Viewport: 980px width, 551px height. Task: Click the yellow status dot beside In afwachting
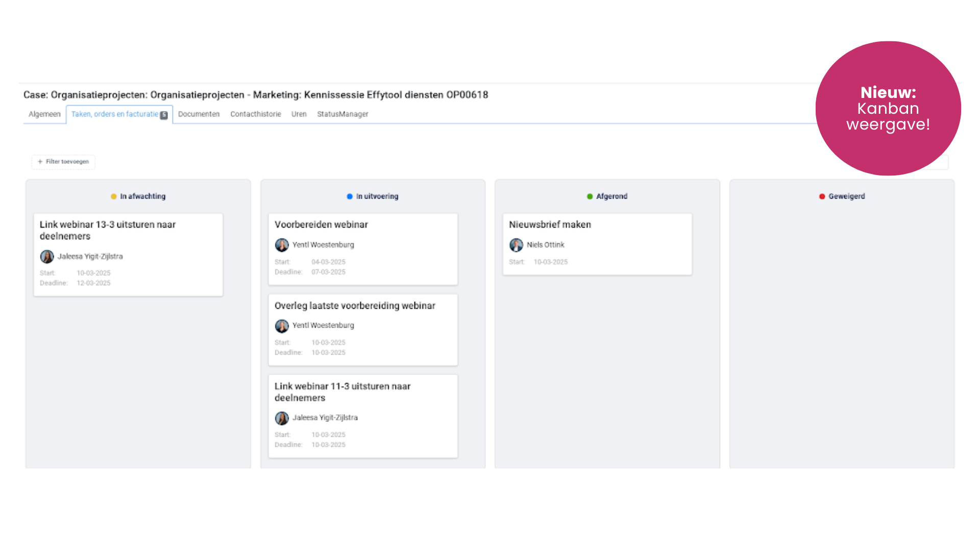(113, 196)
